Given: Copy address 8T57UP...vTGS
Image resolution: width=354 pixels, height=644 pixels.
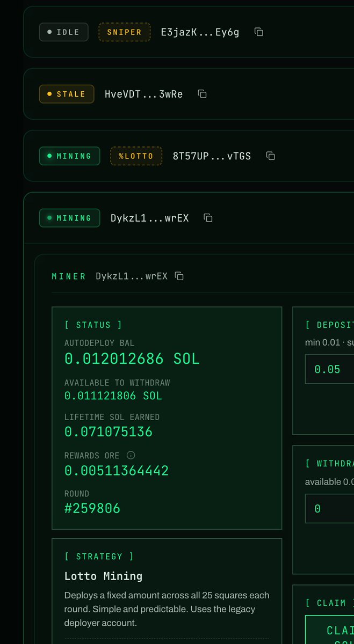Looking at the screenshot, I should coord(271,156).
